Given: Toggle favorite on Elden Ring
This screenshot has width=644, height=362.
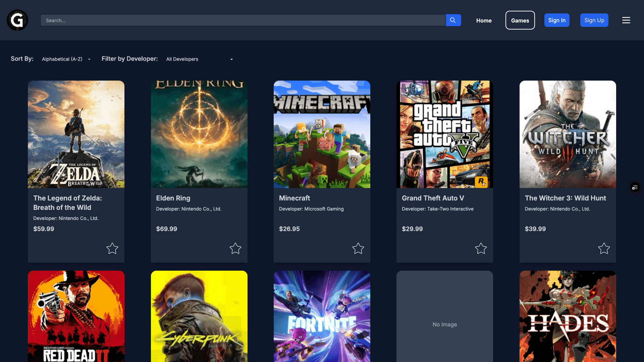Looking at the screenshot, I should [235, 248].
